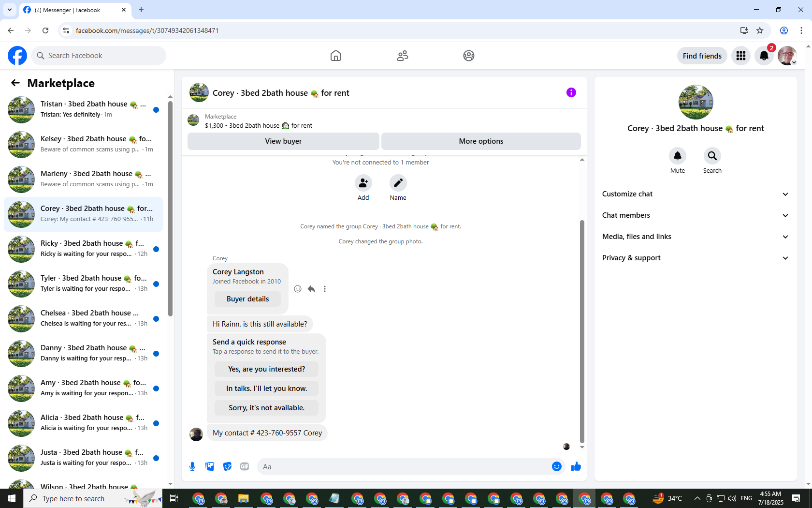Image resolution: width=812 pixels, height=508 pixels.
Task: Send a voice clip with the microphone icon
Action: 192,466
